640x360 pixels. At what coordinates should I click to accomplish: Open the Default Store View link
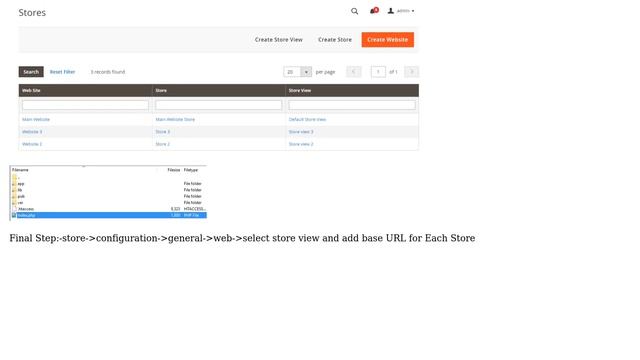(307, 120)
